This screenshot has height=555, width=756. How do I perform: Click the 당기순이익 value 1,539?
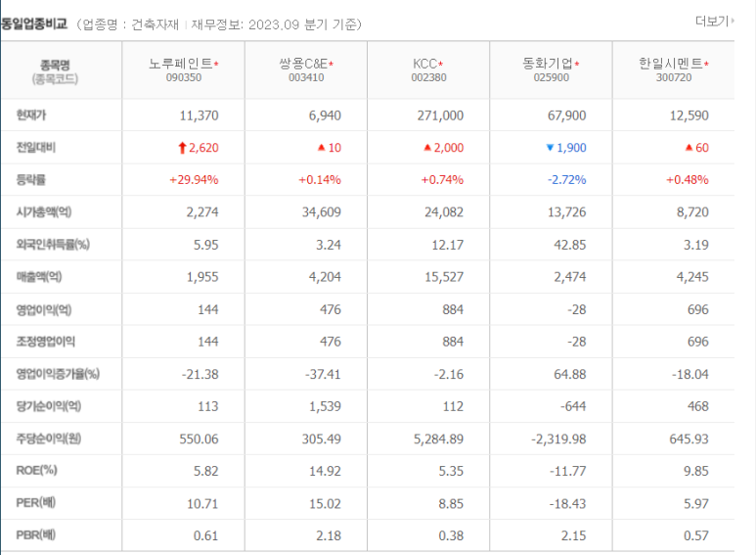click(x=325, y=406)
